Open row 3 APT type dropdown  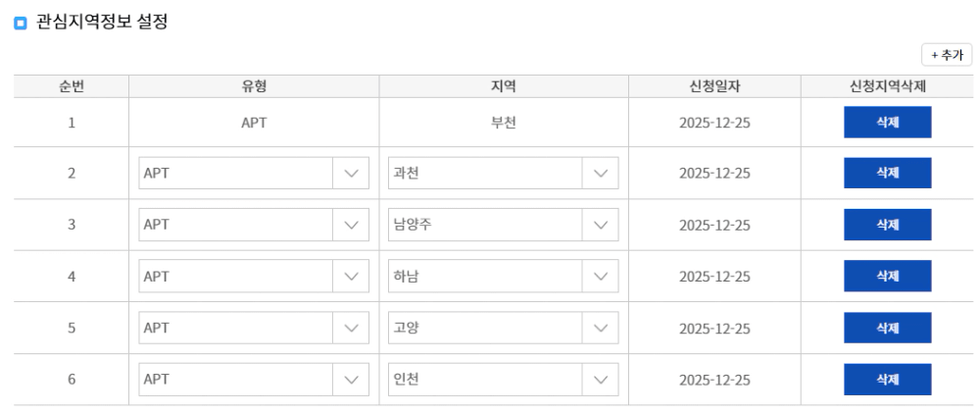coord(253,225)
